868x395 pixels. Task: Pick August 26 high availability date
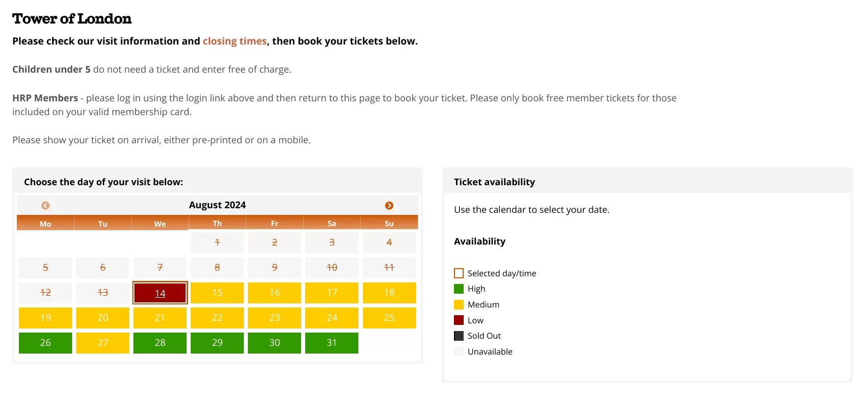pyautogui.click(x=45, y=343)
